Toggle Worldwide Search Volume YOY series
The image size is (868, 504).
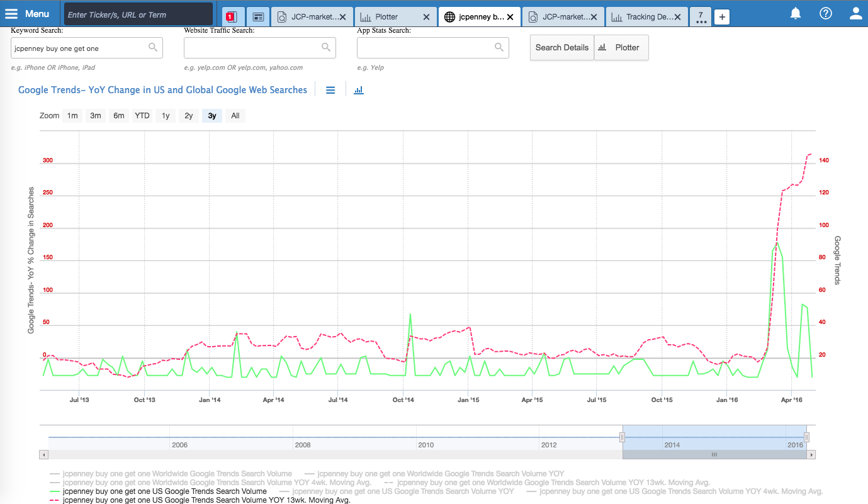434,474
